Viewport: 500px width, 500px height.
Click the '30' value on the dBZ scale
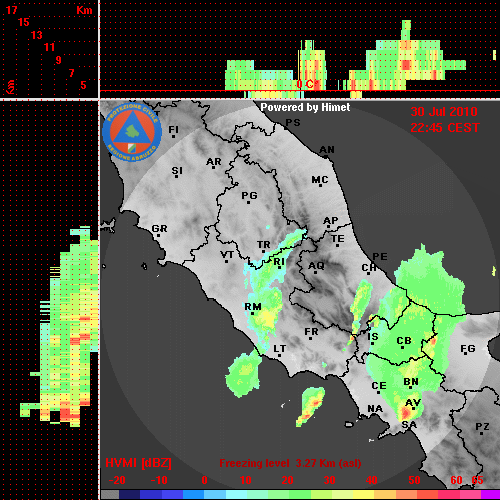(329, 480)
